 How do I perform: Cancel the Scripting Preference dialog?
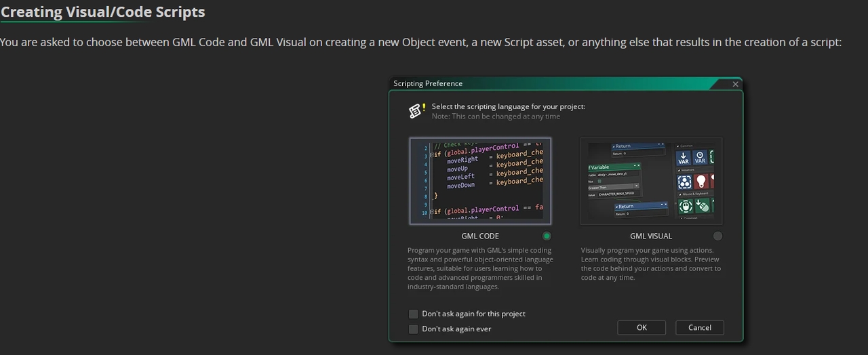click(700, 327)
